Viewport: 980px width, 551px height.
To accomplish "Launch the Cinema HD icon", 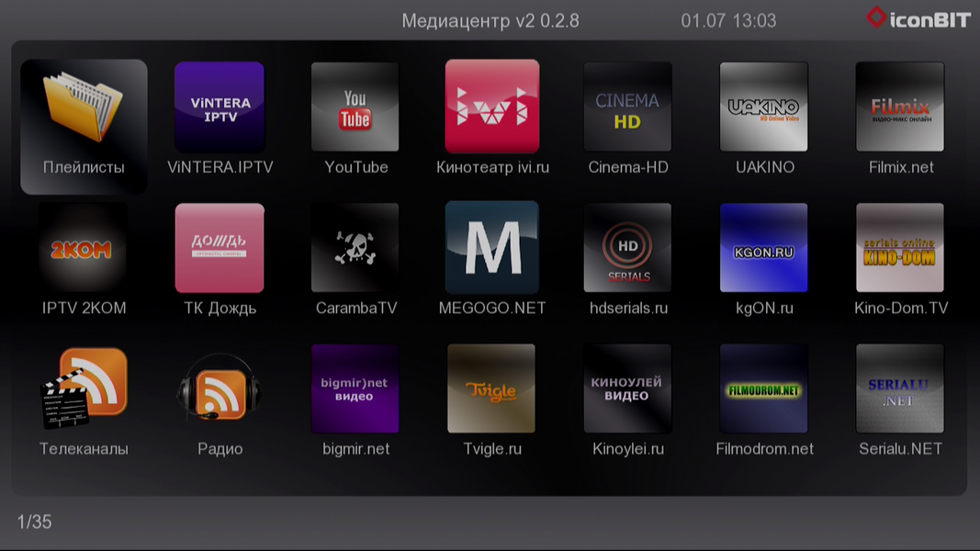I will point(627,107).
